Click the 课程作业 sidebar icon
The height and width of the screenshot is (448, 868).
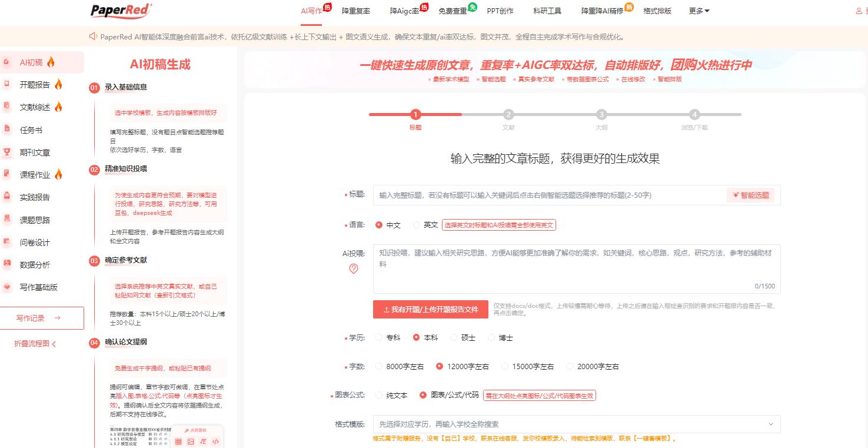7,174
